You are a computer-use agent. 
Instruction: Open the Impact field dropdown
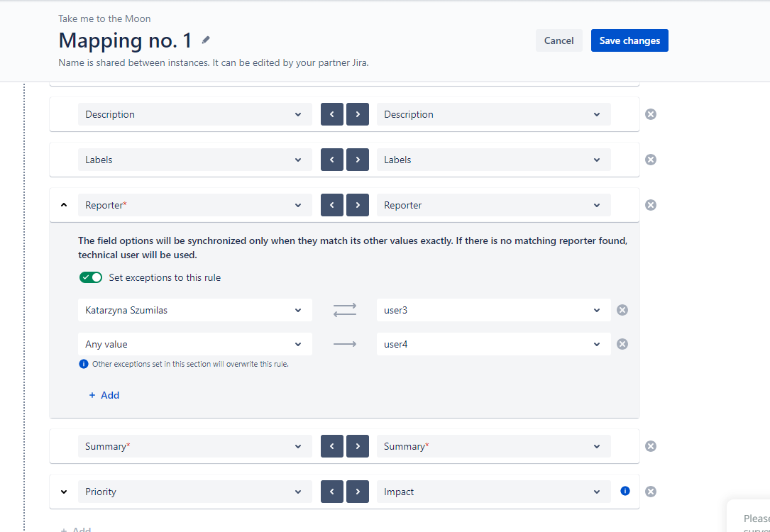click(493, 492)
